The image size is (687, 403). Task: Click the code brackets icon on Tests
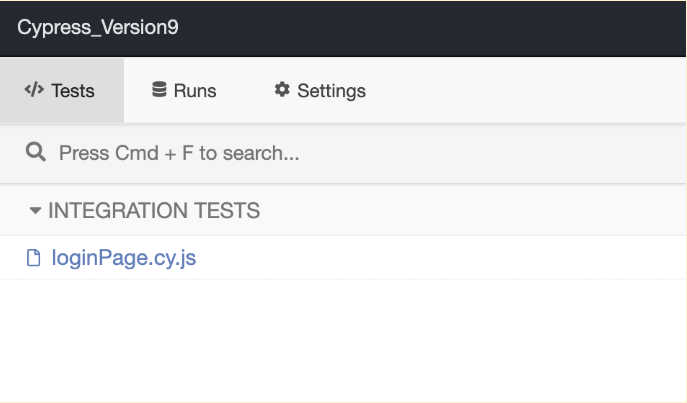tap(34, 90)
